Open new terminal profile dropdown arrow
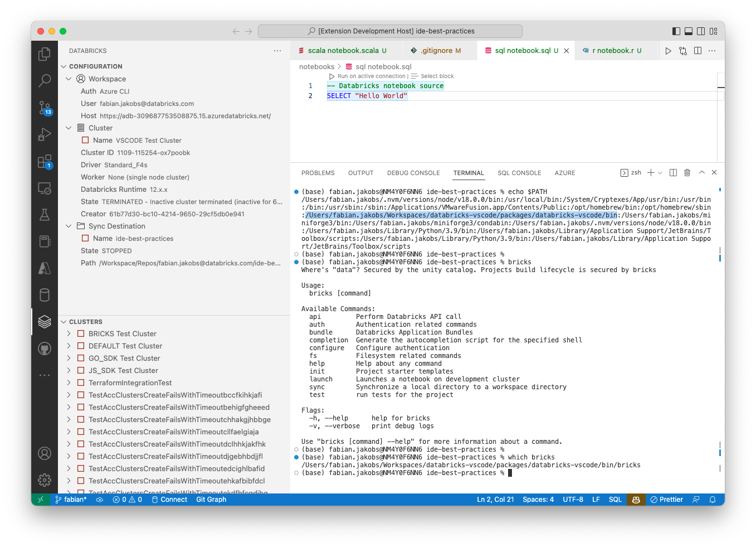The height and width of the screenshot is (547, 756). click(660, 173)
